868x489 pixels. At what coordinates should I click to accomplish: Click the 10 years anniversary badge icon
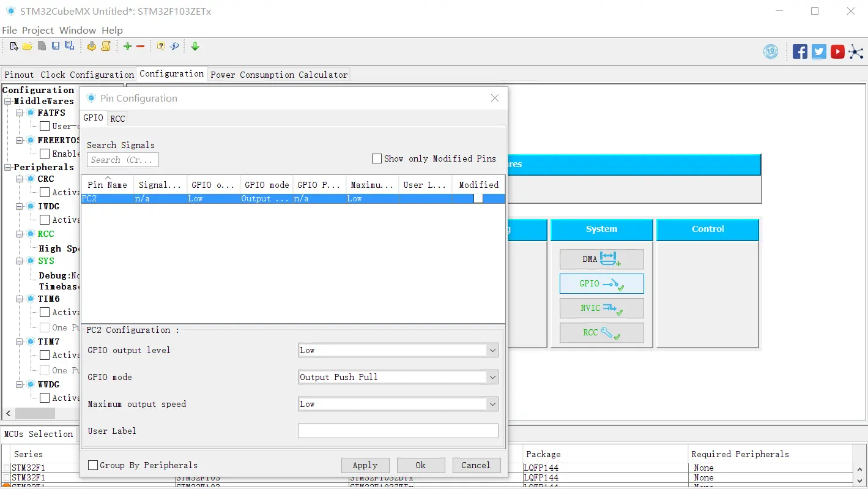(x=771, y=51)
